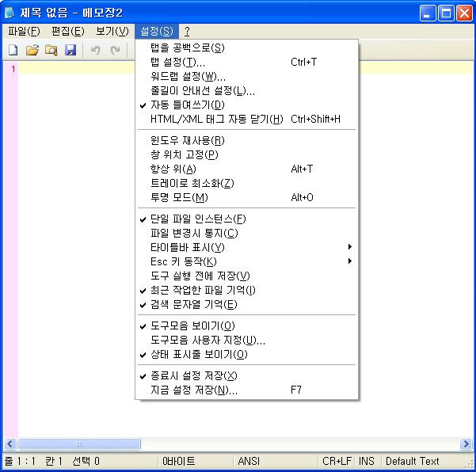Toggle 자동 들여쓰기(D) auto indent option
Viewport: 476px width, 472px height.
[x=247, y=105]
